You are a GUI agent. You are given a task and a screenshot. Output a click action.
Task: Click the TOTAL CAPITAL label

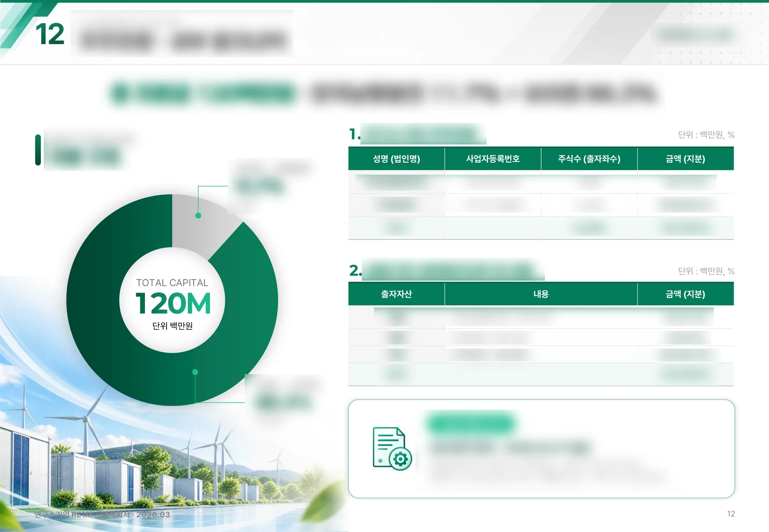click(x=172, y=283)
